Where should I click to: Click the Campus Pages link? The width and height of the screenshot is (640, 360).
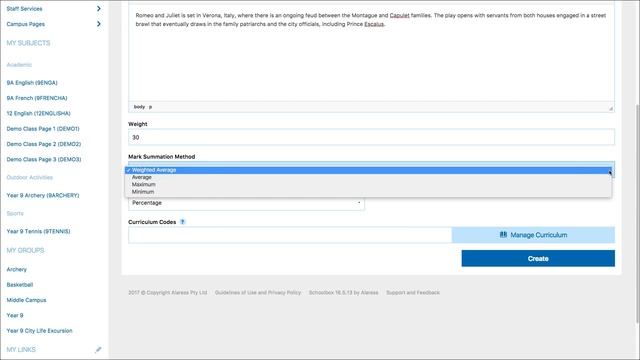26,24
